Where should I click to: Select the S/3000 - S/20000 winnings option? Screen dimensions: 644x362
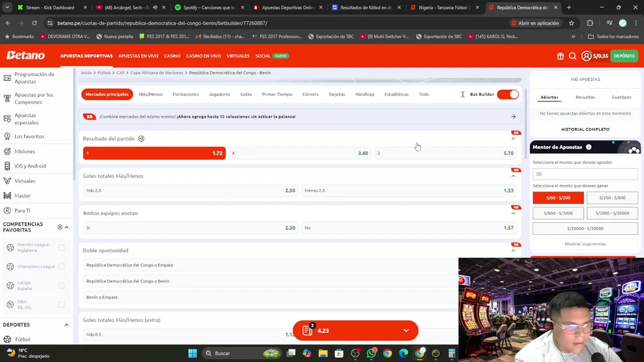coord(612,213)
